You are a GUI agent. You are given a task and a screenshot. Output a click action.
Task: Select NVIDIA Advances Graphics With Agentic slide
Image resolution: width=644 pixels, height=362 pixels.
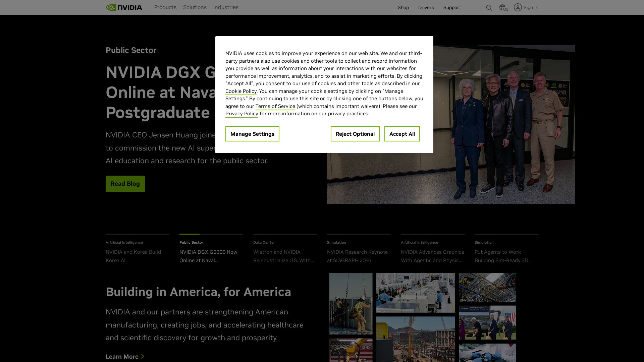[433, 250]
